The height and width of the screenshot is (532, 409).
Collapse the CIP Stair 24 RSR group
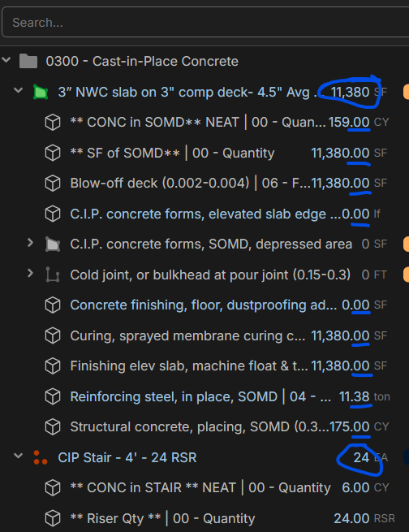pyautogui.click(x=19, y=456)
